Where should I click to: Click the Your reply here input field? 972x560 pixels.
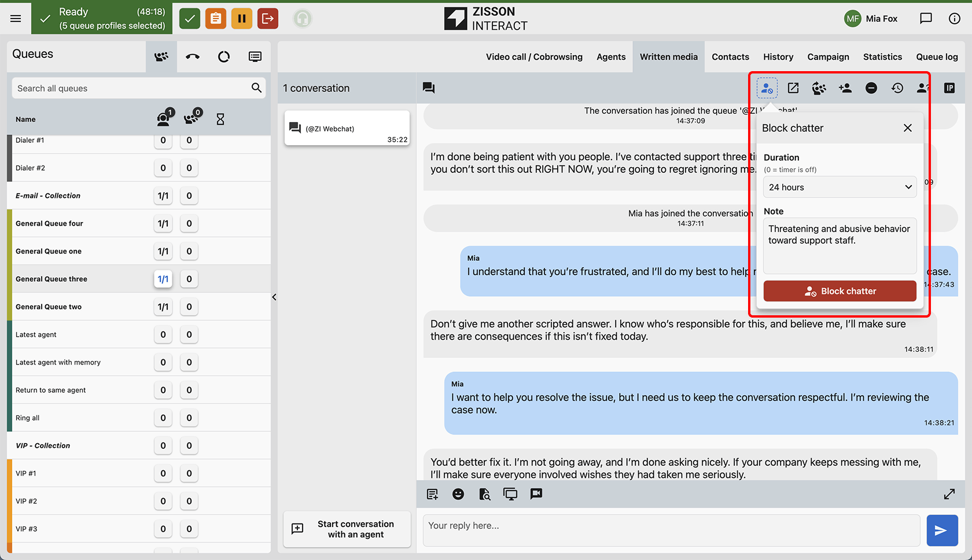click(672, 530)
